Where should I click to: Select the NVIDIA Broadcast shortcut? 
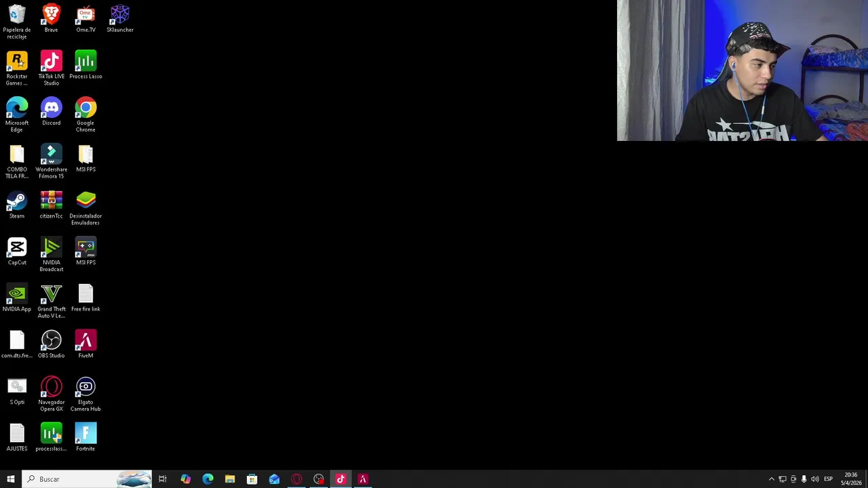pos(52,255)
